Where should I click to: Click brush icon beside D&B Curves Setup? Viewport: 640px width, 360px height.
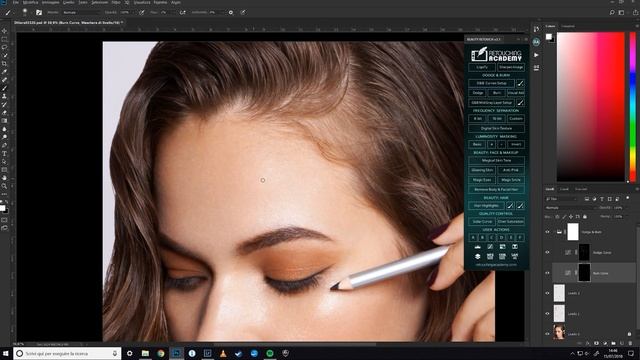520,83
